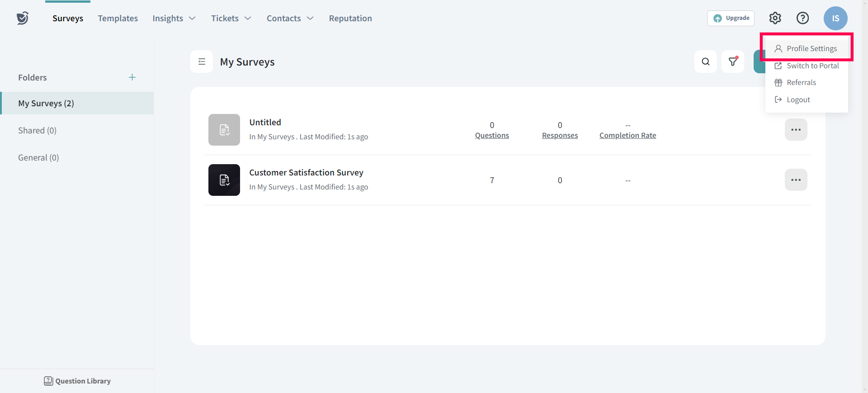Expand the Contacts dropdown
Screen dimensions: 868x393
[x=289, y=19]
